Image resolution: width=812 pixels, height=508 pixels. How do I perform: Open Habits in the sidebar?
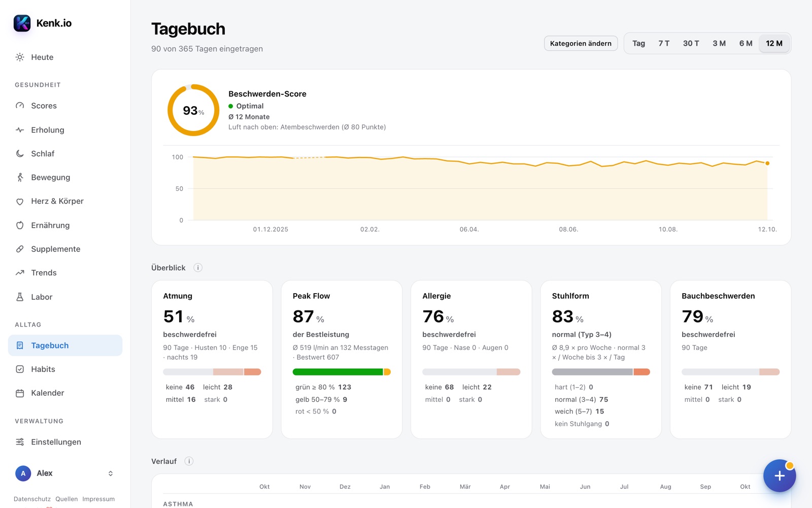(x=65, y=369)
